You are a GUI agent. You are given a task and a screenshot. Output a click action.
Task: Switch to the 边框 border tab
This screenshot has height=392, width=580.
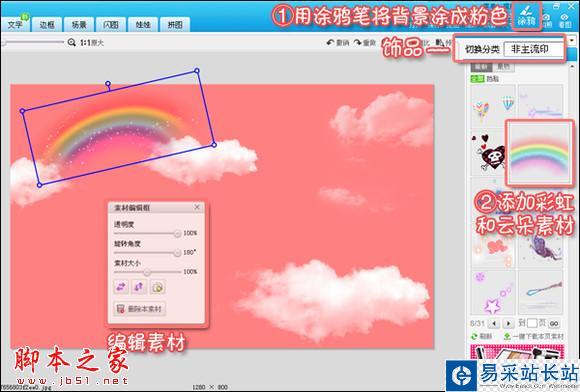point(47,25)
